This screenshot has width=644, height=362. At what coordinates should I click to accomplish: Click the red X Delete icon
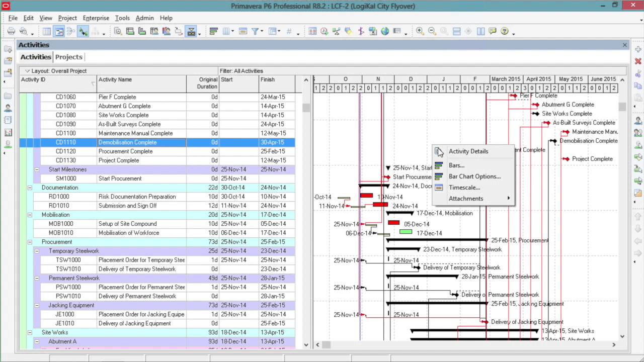point(638,61)
